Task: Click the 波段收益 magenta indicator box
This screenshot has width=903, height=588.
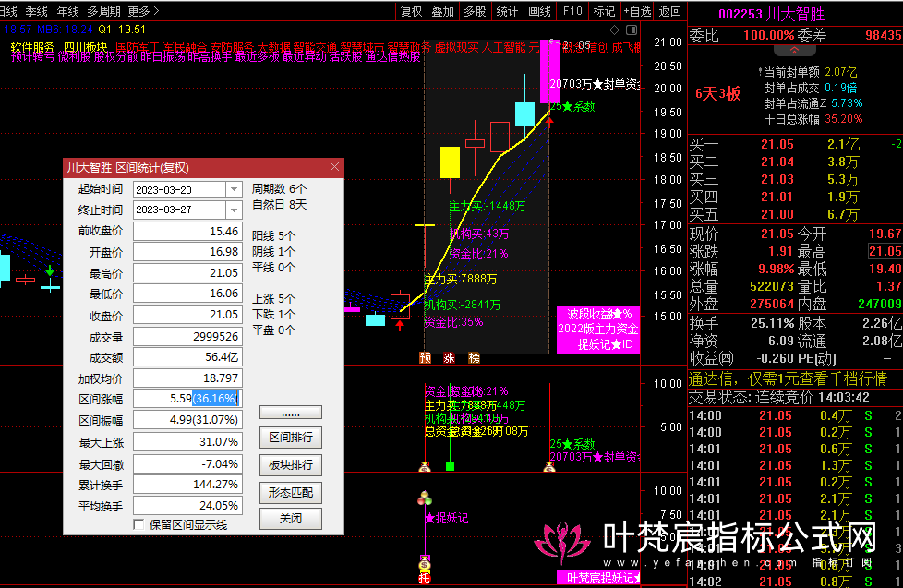Action: (598, 330)
